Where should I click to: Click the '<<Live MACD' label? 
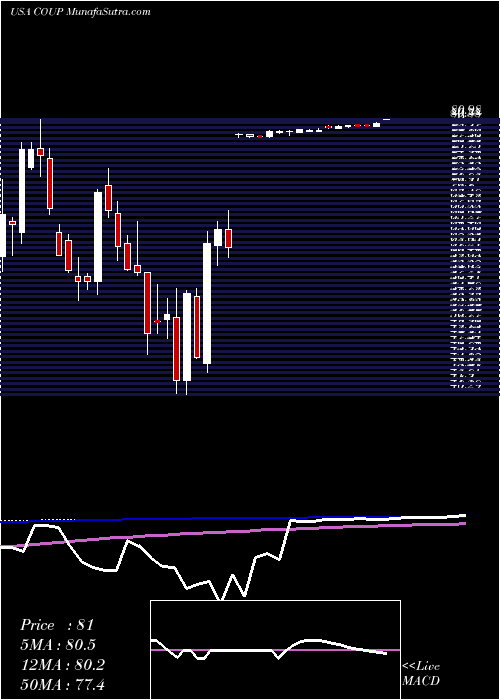click(421, 673)
